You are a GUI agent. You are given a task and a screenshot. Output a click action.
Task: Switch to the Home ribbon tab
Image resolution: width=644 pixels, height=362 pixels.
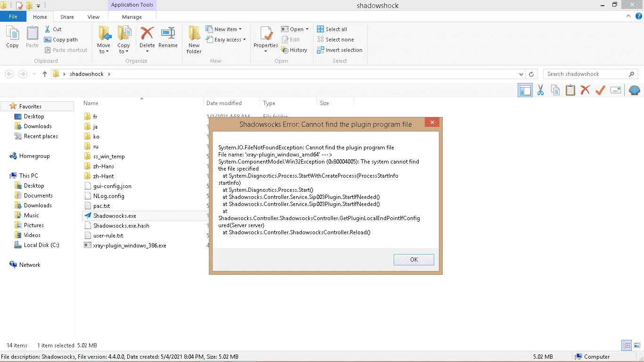click(40, 17)
